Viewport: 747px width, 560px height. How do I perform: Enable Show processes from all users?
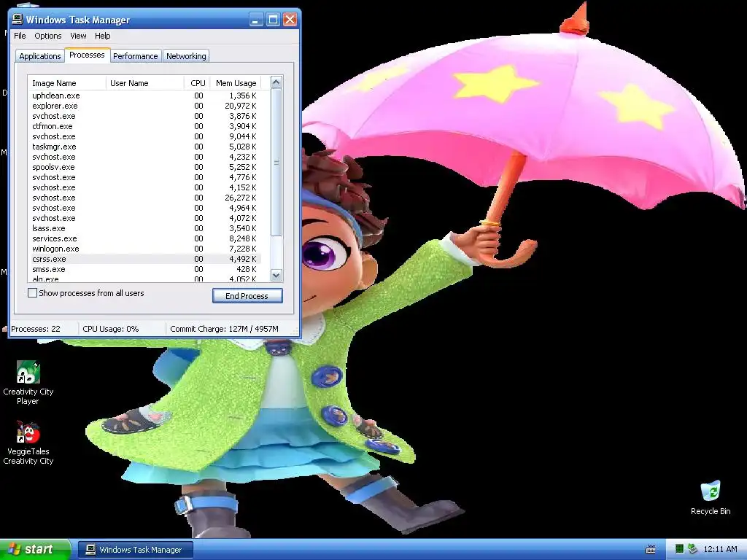32,293
